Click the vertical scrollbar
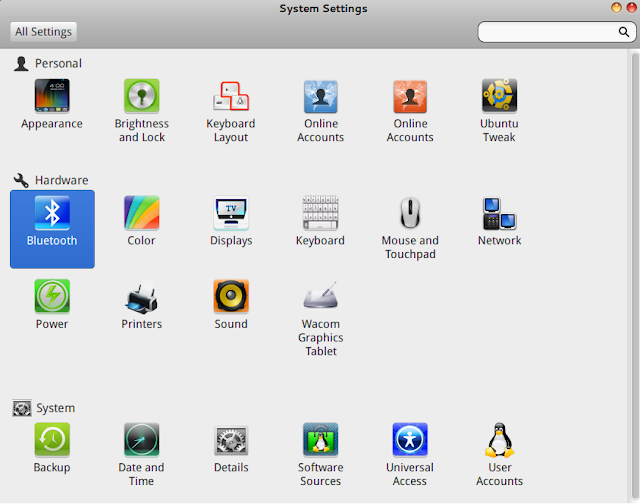Screen dimensions: 640x504 (635, 276)
